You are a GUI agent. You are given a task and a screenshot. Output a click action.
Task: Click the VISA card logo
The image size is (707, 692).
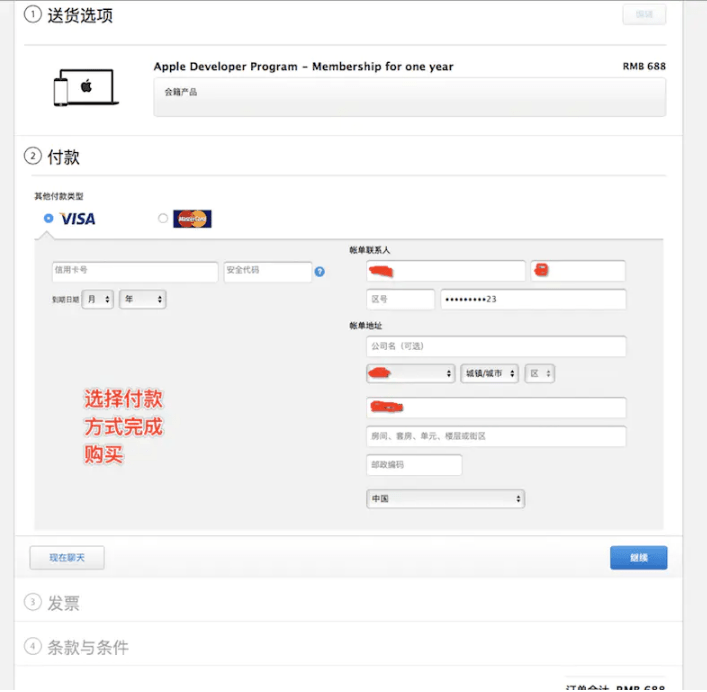(78, 218)
